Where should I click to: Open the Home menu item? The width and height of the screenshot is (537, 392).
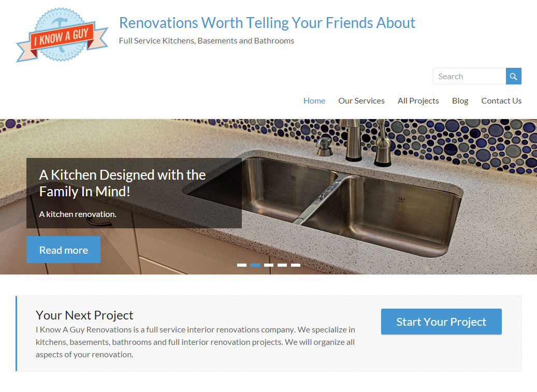(314, 101)
